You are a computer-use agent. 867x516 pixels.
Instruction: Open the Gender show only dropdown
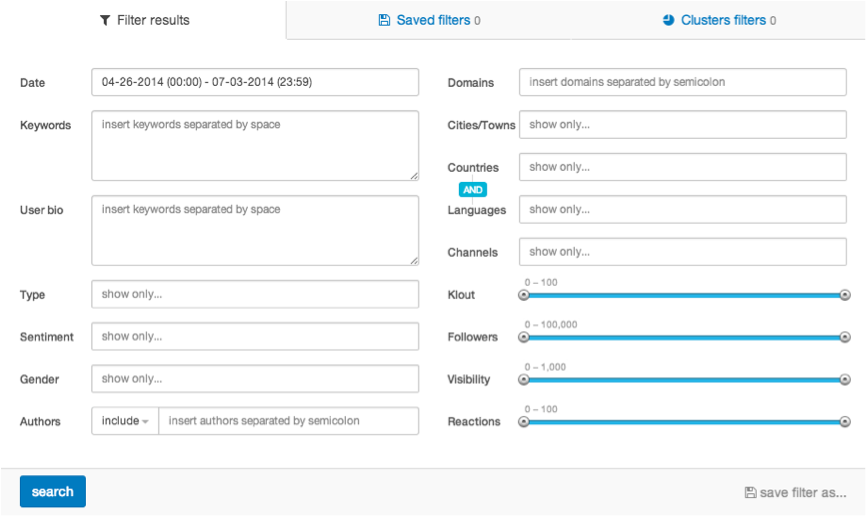[254, 379]
